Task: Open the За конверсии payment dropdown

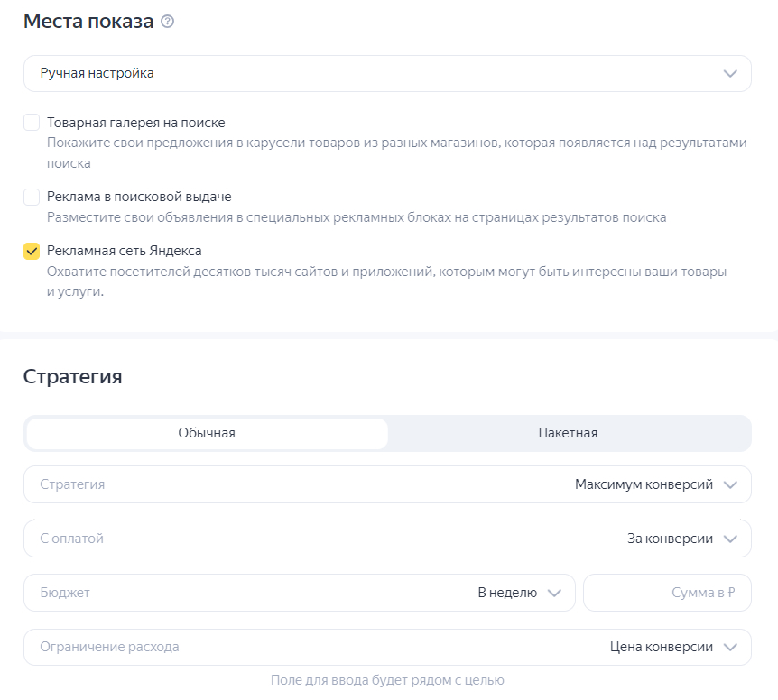Action: coord(670,539)
